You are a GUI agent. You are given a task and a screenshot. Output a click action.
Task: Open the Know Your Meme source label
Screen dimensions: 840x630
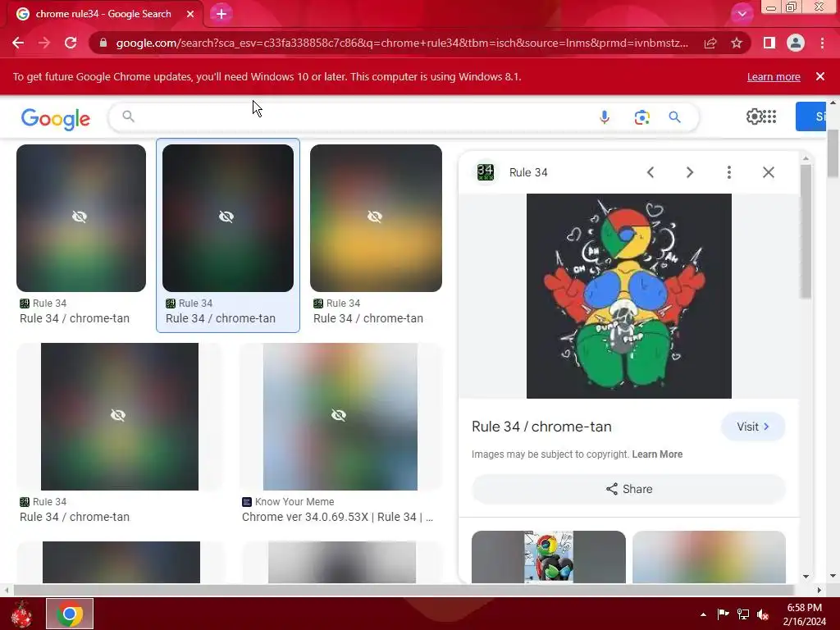click(294, 502)
